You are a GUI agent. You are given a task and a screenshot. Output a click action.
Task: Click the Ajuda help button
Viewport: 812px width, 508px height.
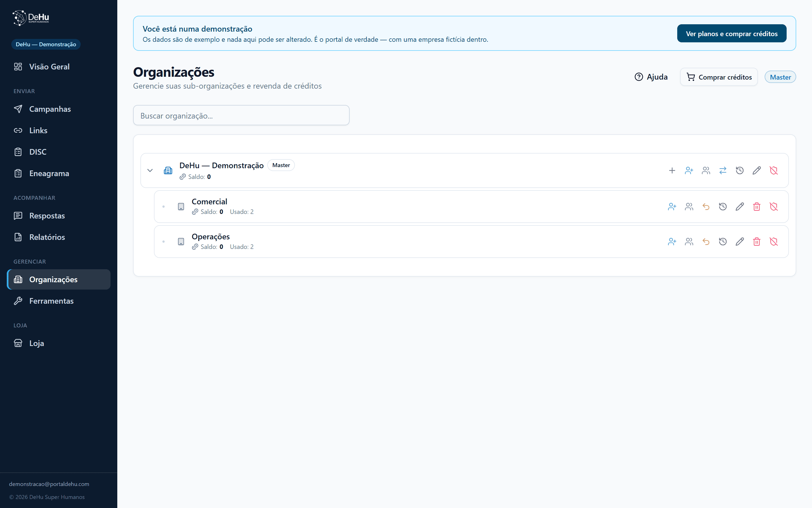(x=651, y=77)
